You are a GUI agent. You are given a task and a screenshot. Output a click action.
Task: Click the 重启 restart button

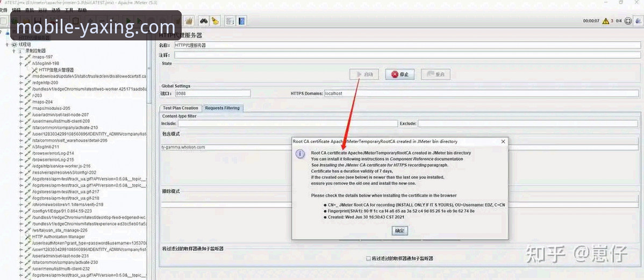tap(436, 74)
